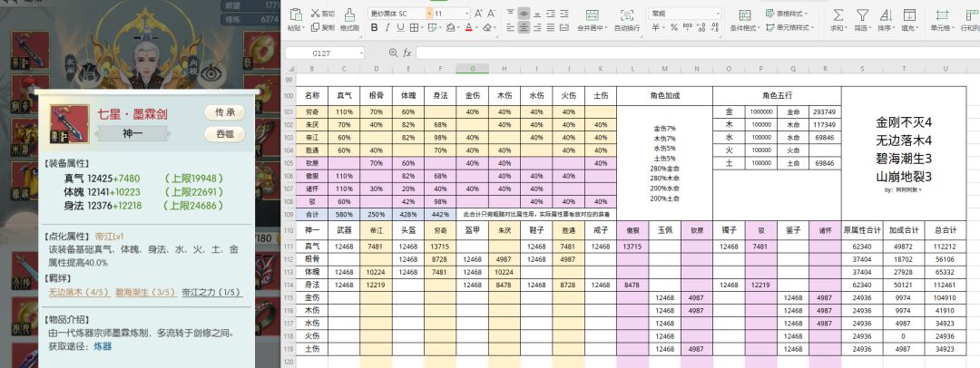This screenshot has height=368, width=980.
Task: Toggle left text alignment
Action: pos(510,27)
